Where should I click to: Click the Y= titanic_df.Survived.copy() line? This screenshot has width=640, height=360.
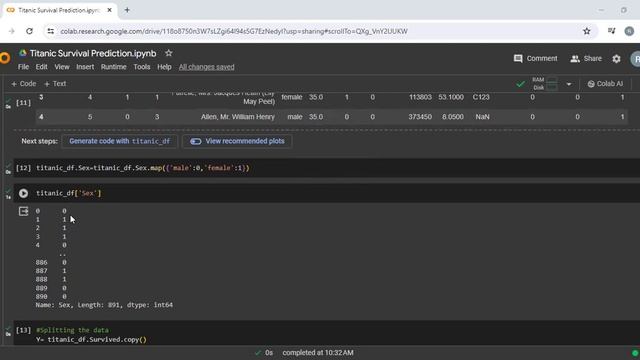[x=91, y=340]
